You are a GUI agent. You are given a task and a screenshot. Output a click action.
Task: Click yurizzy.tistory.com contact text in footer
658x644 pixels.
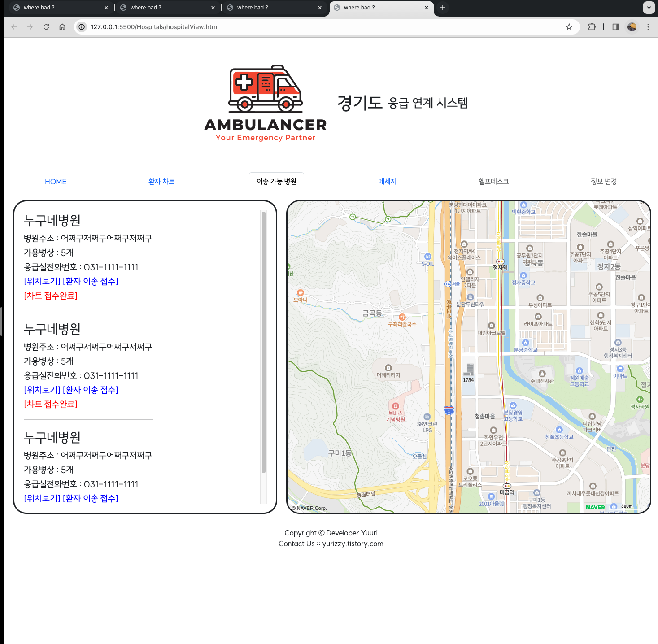point(353,544)
